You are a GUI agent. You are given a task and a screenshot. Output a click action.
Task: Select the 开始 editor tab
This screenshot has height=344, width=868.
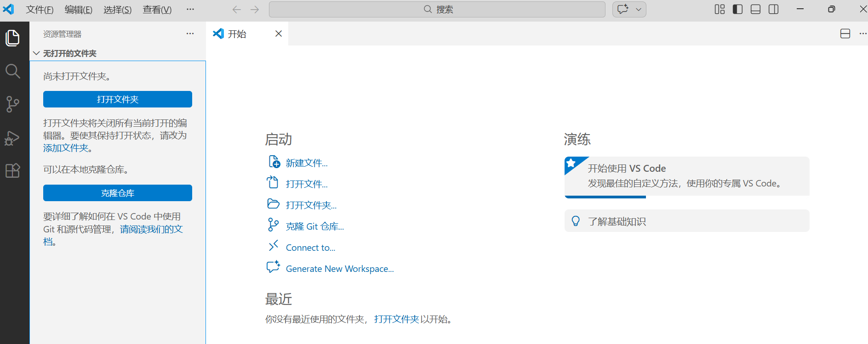click(247, 34)
